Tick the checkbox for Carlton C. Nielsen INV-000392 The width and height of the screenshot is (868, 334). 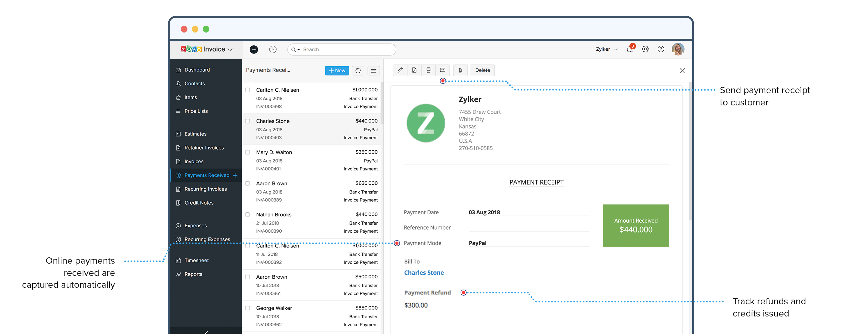point(248,246)
